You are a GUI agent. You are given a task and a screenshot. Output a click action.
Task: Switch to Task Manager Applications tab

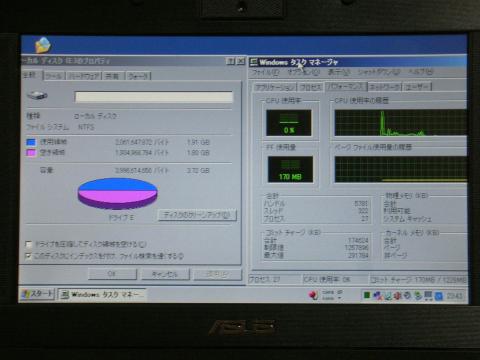coord(275,87)
